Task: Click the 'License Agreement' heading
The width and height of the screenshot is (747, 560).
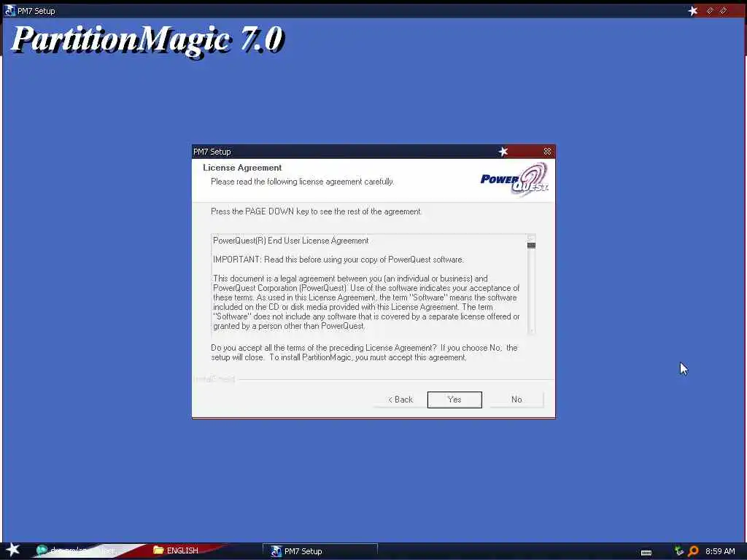Action: pos(242,168)
